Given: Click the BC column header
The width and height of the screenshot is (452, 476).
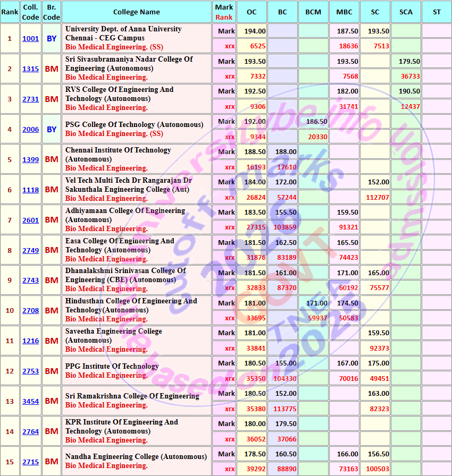Looking at the screenshot, I should [x=282, y=12].
